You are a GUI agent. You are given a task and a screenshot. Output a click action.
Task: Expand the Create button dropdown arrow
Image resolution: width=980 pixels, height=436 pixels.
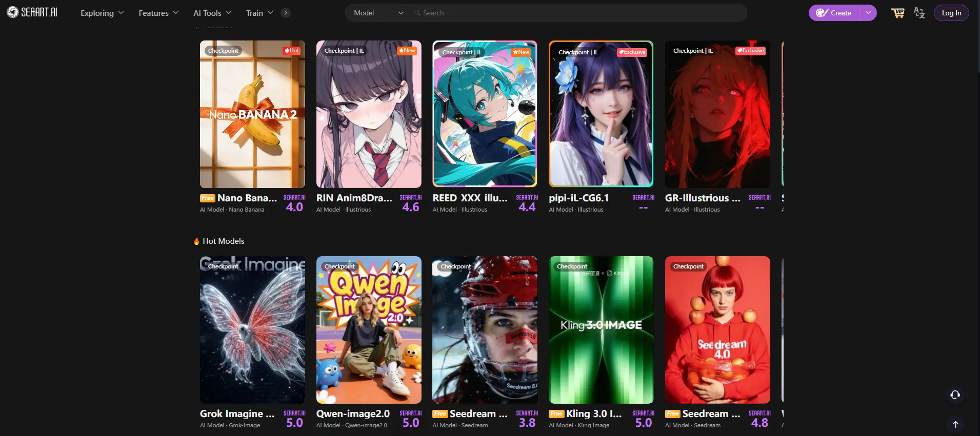(x=868, y=13)
